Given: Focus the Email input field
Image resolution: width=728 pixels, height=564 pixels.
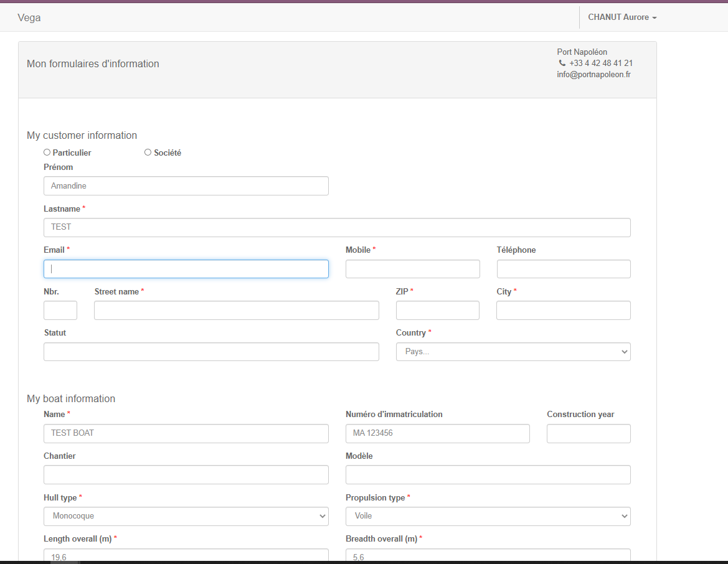Looking at the screenshot, I should click(186, 269).
